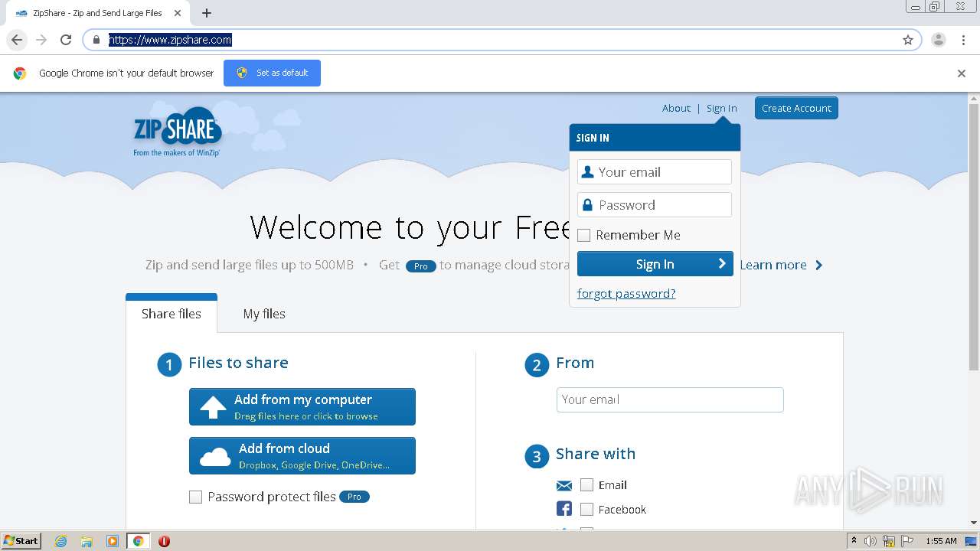The height and width of the screenshot is (551, 980).
Task: Click the Pro badge in the tagline
Action: click(421, 266)
